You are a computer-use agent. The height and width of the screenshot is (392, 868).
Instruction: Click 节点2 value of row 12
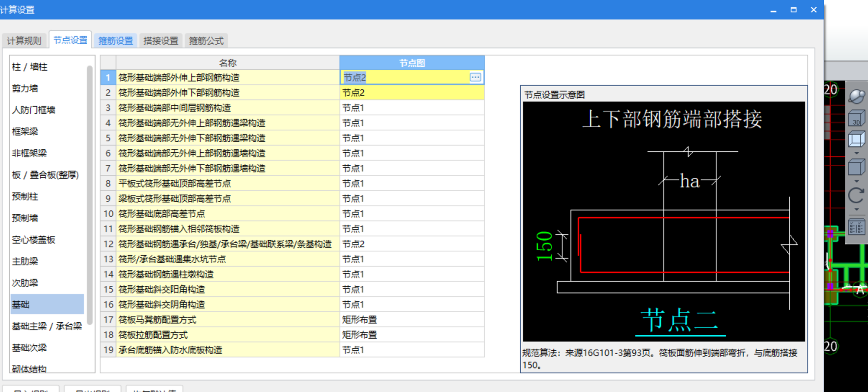click(x=412, y=244)
